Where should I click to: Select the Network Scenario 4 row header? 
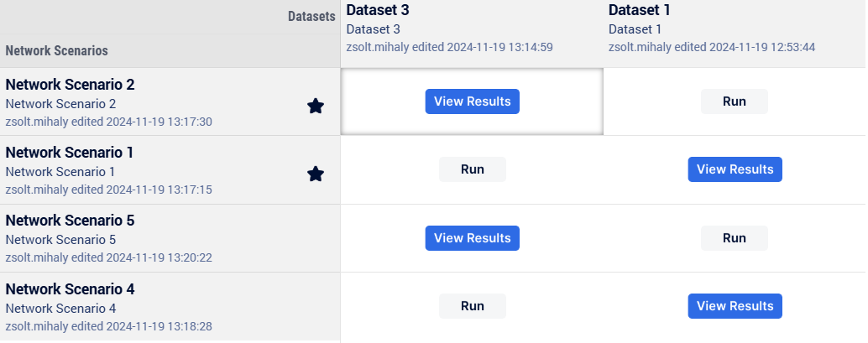pyautogui.click(x=170, y=306)
